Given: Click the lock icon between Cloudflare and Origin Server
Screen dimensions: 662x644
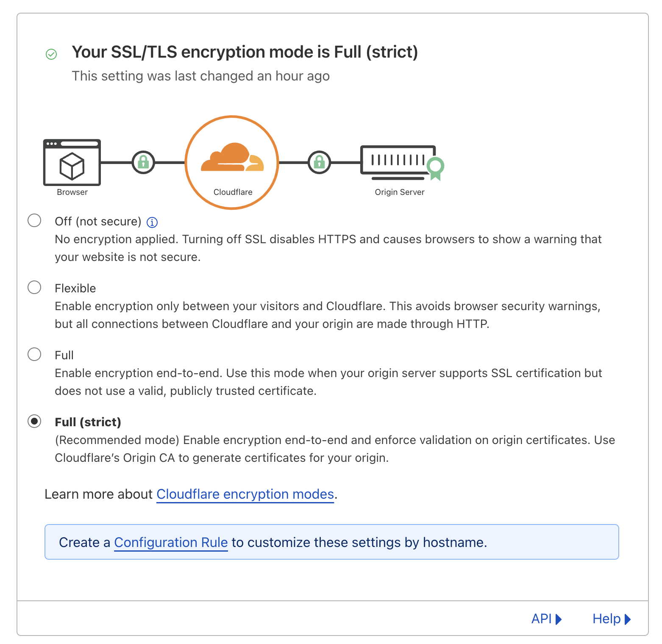Looking at the screenshot, I should coord(319,162).
